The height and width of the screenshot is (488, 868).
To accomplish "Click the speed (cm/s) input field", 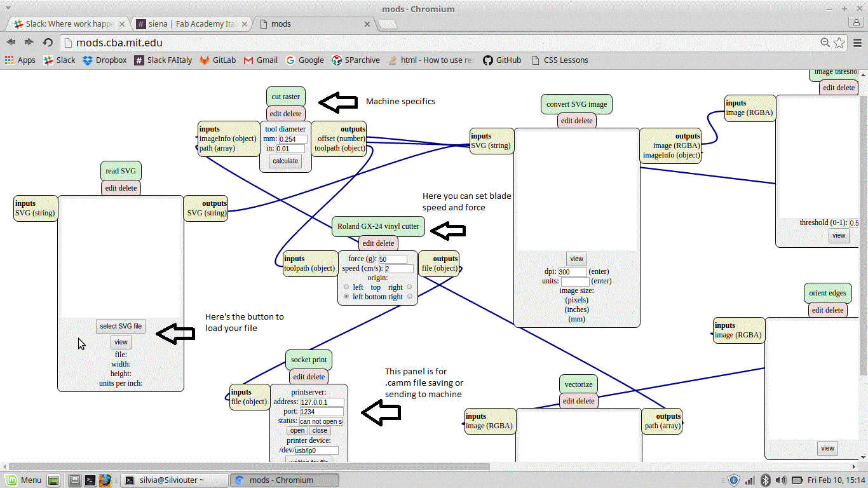I will (x=399, y=269).
